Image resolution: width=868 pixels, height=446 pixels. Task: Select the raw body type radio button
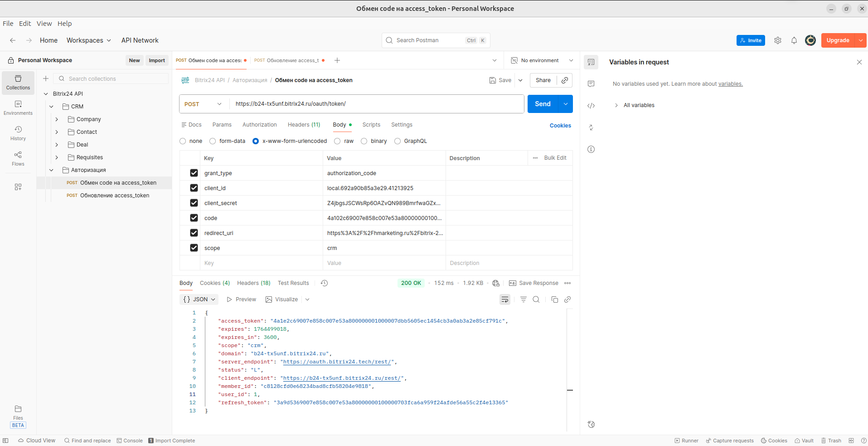pyautogui.click(x=337, y=141)
